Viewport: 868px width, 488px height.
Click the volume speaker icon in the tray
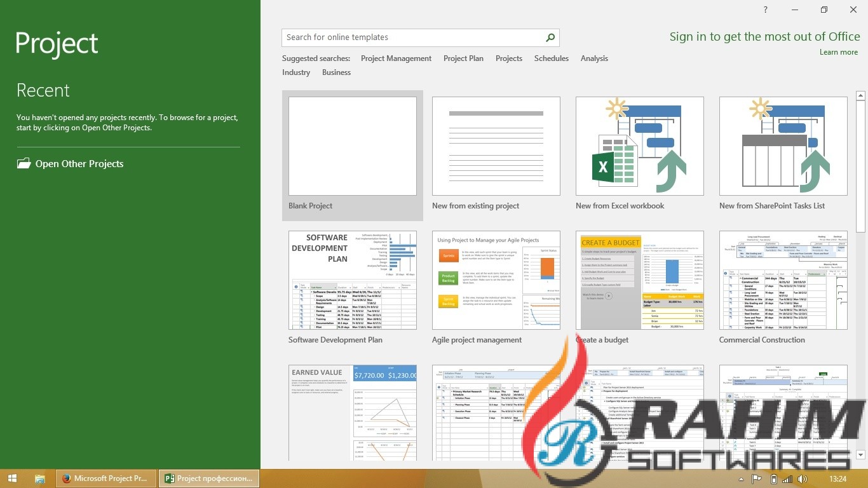point(802,478)
